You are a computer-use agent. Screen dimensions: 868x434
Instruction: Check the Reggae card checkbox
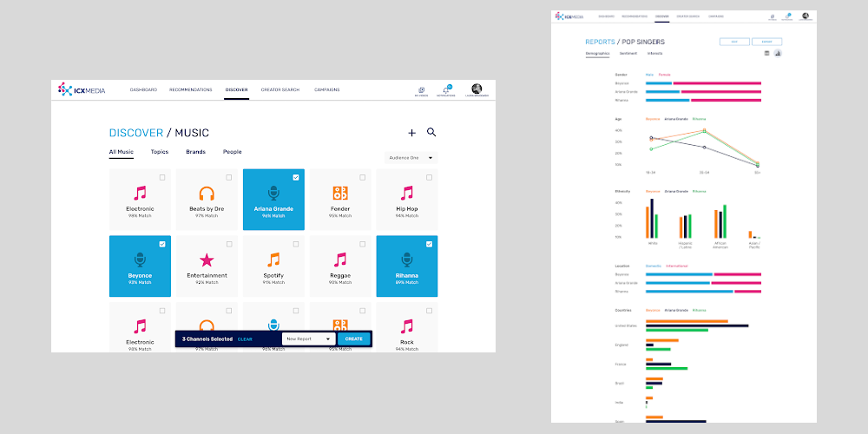pos(363,244)
